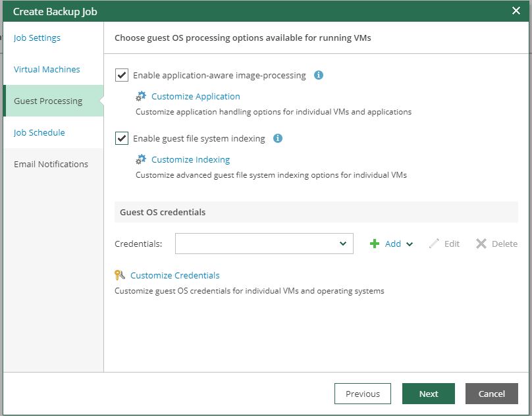Go to the Job Settings step
The image size is (532, 416).
click(x=37, y=38)
